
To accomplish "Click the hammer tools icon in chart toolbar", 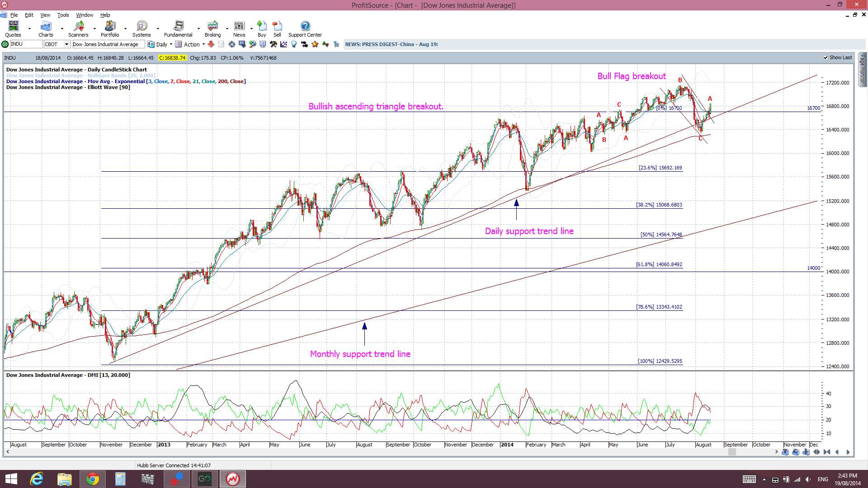I will point(273,44).
